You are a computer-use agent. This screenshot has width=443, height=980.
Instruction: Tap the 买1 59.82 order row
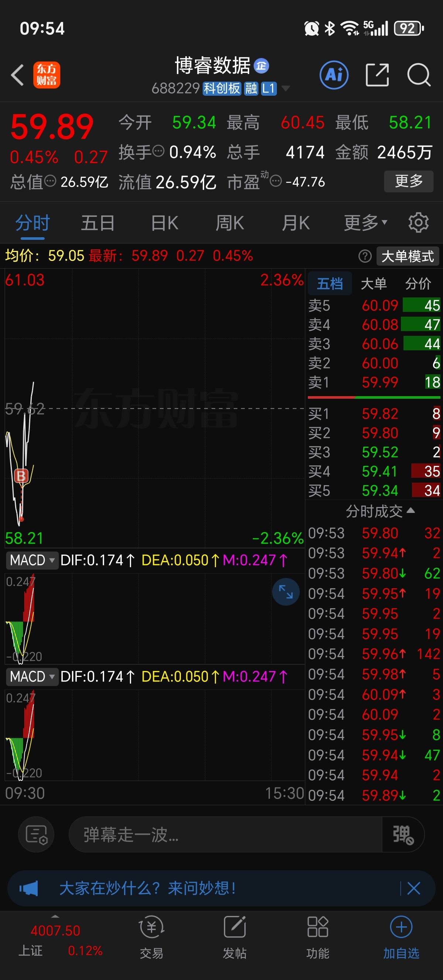(374, 414)
